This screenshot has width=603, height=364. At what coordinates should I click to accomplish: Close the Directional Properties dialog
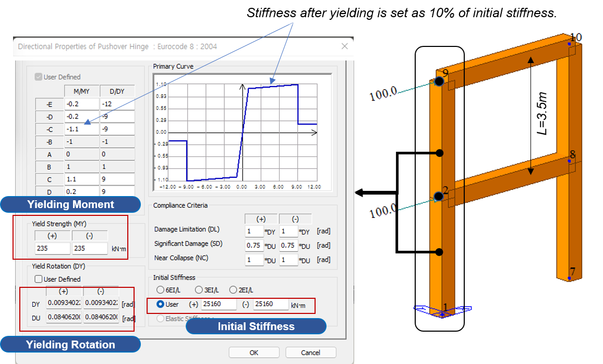345,46
